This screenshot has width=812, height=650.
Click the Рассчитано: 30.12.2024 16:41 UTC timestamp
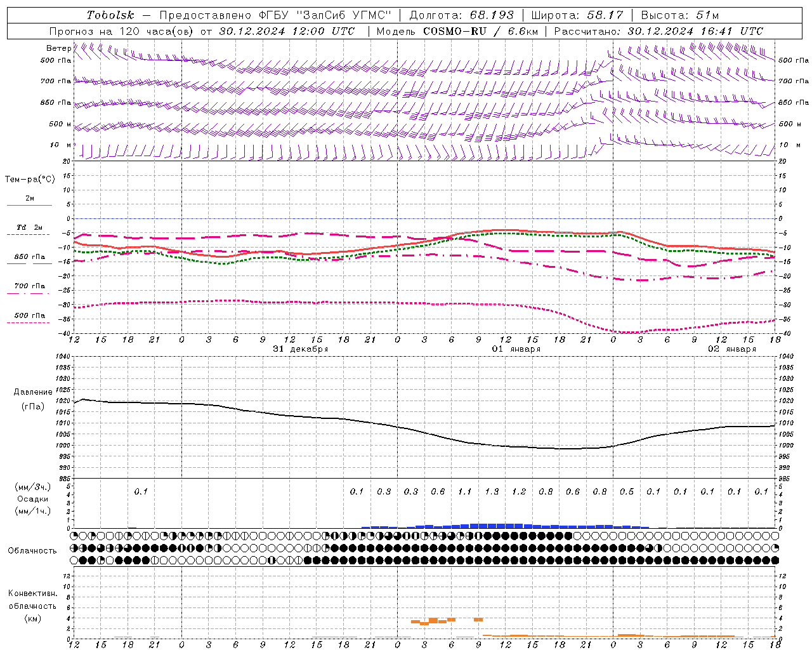pos(658,31)
